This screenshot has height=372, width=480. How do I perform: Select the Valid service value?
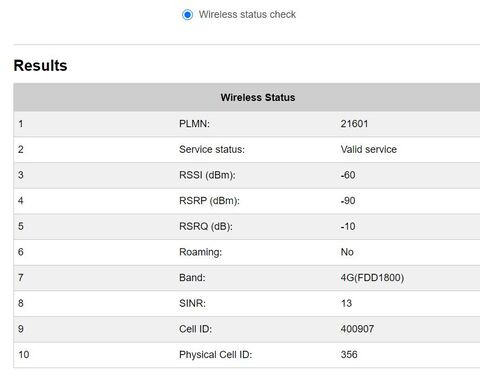click(369, 149)
